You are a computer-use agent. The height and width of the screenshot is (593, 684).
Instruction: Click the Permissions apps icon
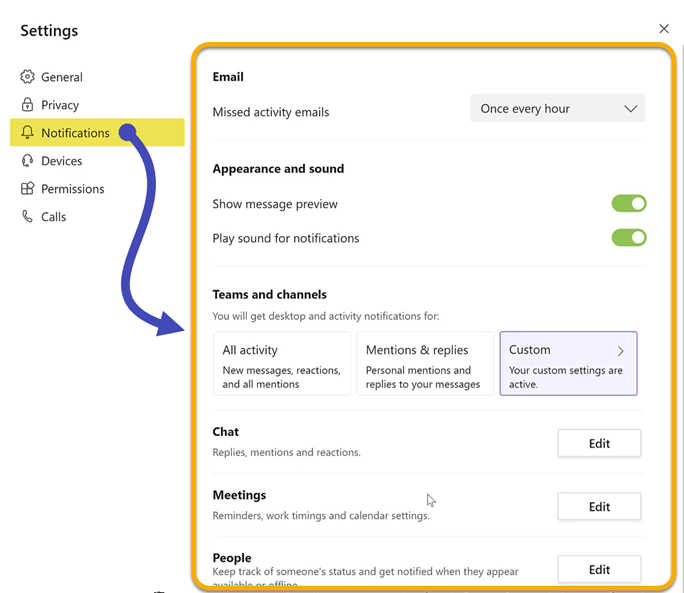[x=27, y=189]
